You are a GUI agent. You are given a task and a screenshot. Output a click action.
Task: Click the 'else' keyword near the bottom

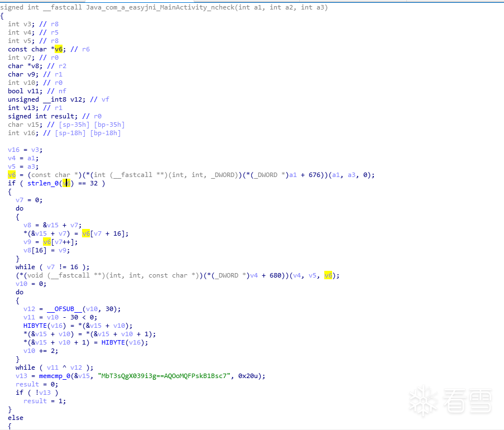pos(16,418)
